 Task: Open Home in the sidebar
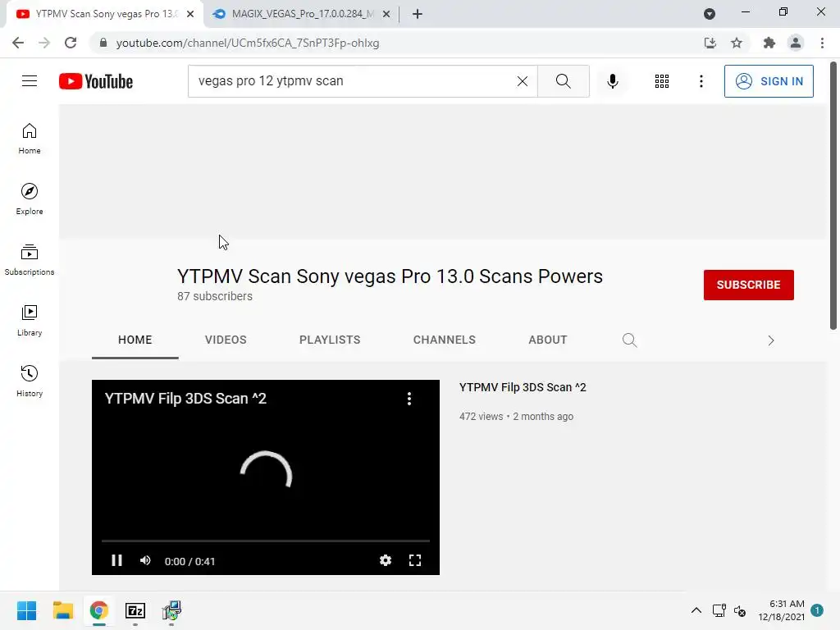coord(30,139)
